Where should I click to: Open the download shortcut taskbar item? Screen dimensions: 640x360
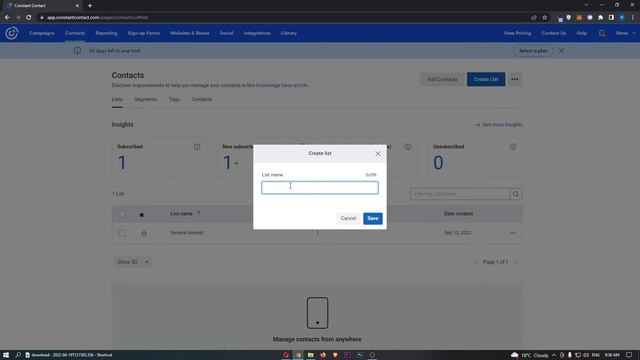(x=69, y=355)
